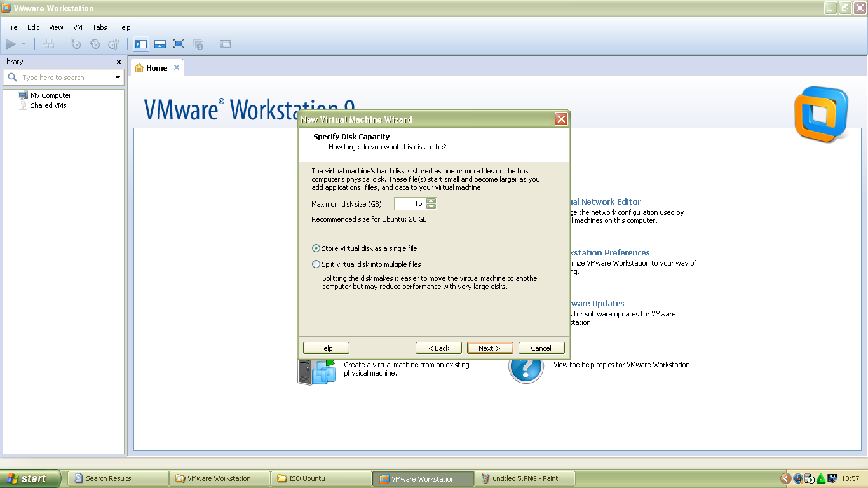Open the View menu
Image resolution: width=868 pixels, height=488 pixels.
coord(56,27)
